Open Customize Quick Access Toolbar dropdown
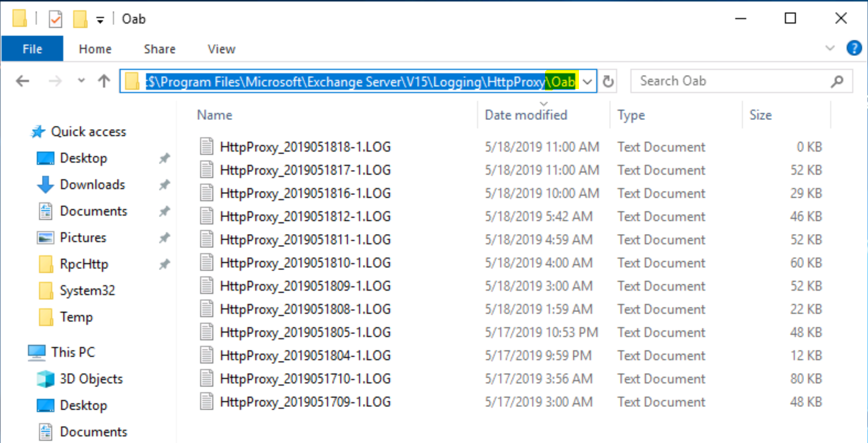Viewport: 868px width, 443px height. 100,20
